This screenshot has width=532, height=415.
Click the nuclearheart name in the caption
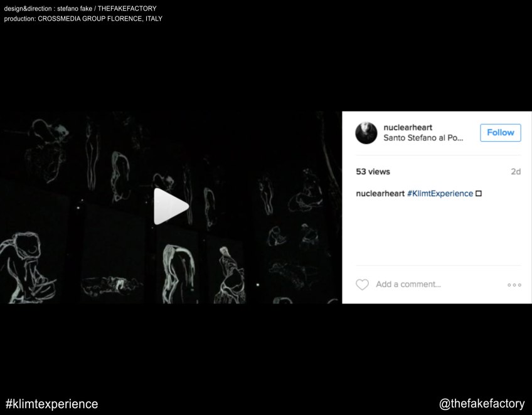(380, 194)
